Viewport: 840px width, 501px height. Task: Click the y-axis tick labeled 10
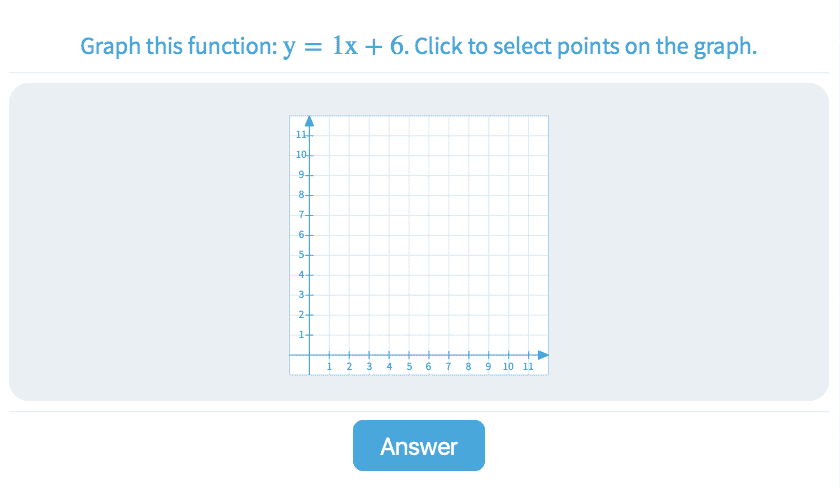(x=309, y=155)
